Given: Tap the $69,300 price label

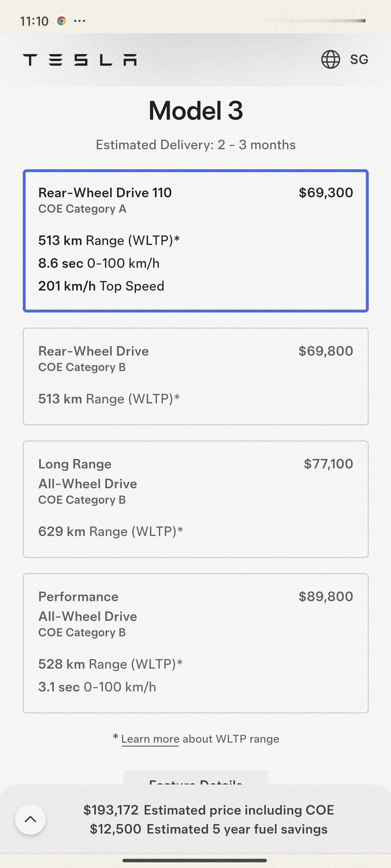Looking at the screenshot, I should [x=326, y=193].
